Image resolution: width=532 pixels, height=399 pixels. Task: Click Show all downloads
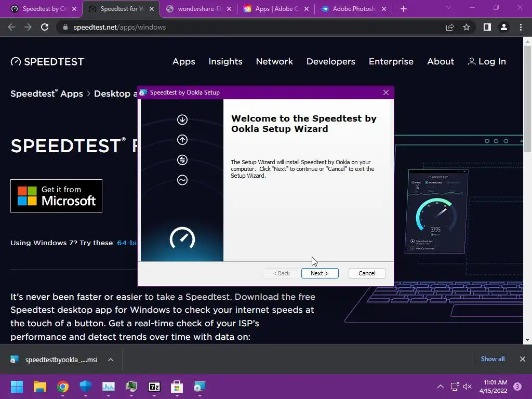coord(493,359)
